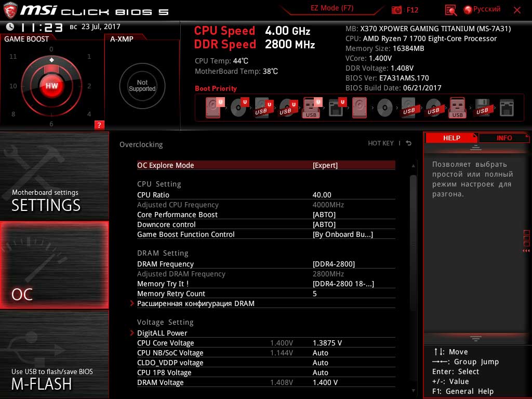Viewport: 532px width, 399px height.
Task: Toggle the Game Boost HW button
Action: [51, 86]
